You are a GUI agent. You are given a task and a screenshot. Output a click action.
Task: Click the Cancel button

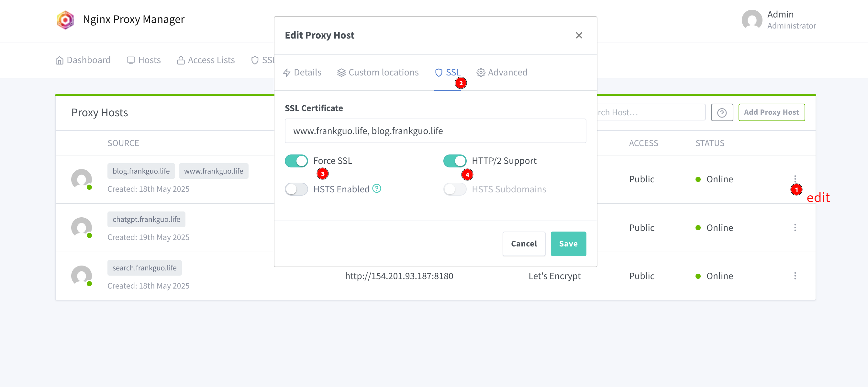(523, 244)
